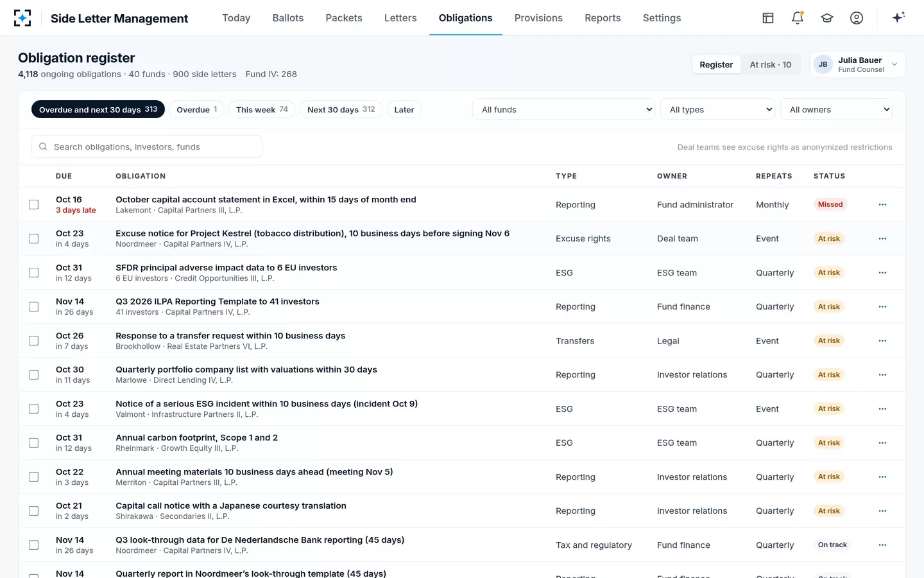The image size is (924, 578).
Task: Click the Missed status badge
Action: click(x=830, y=204)
